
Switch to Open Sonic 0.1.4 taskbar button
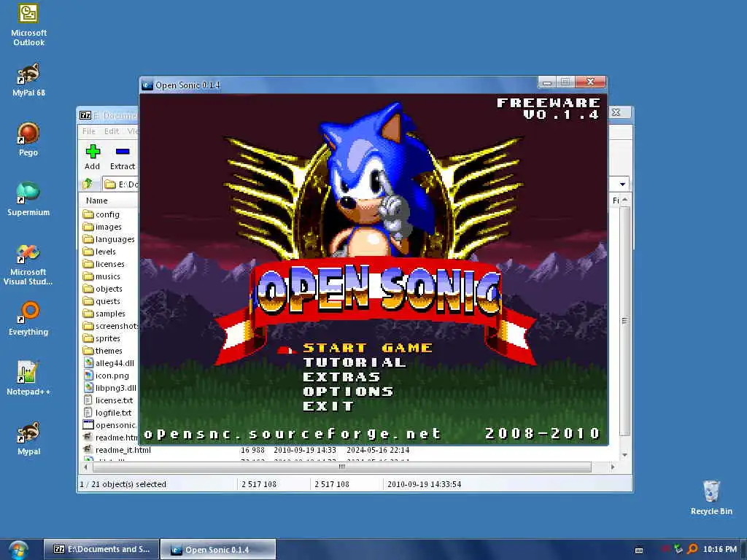[x=217, y=550]
